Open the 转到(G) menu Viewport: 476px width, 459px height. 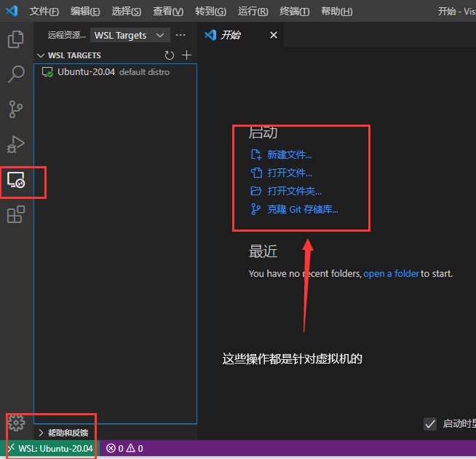(x=210, y=12)
